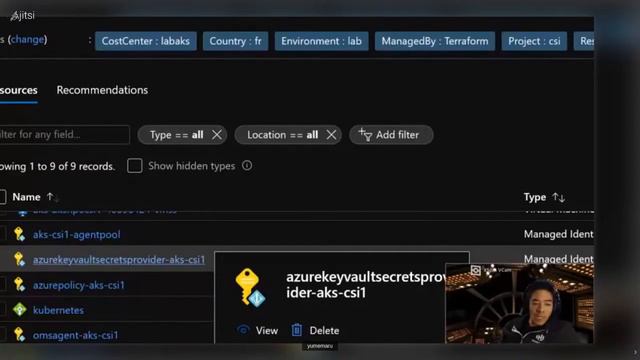This screenshot has height=360, width=640.
Task: Select the Resources tab
Action: coord(18,90)
